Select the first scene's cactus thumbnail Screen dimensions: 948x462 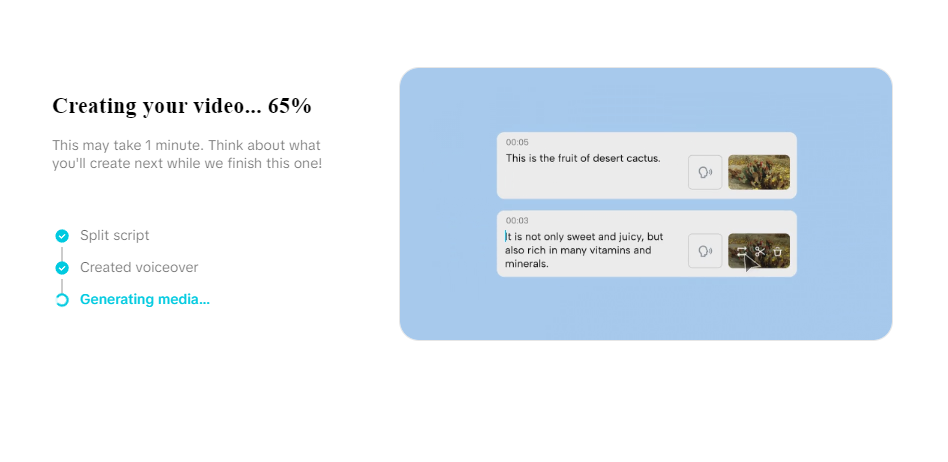(759, 172)
